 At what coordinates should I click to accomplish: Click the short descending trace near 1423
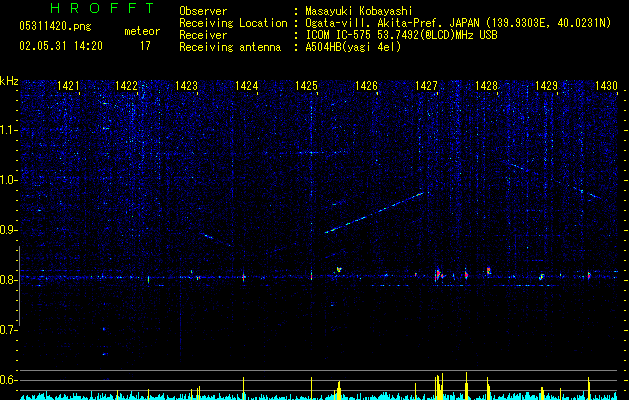click(x=217, y=240)
